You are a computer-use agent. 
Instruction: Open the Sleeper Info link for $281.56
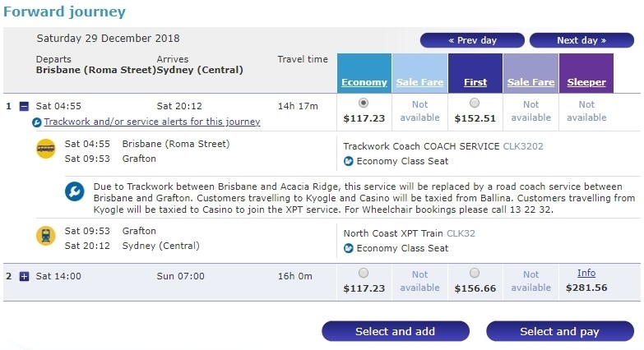586,273
